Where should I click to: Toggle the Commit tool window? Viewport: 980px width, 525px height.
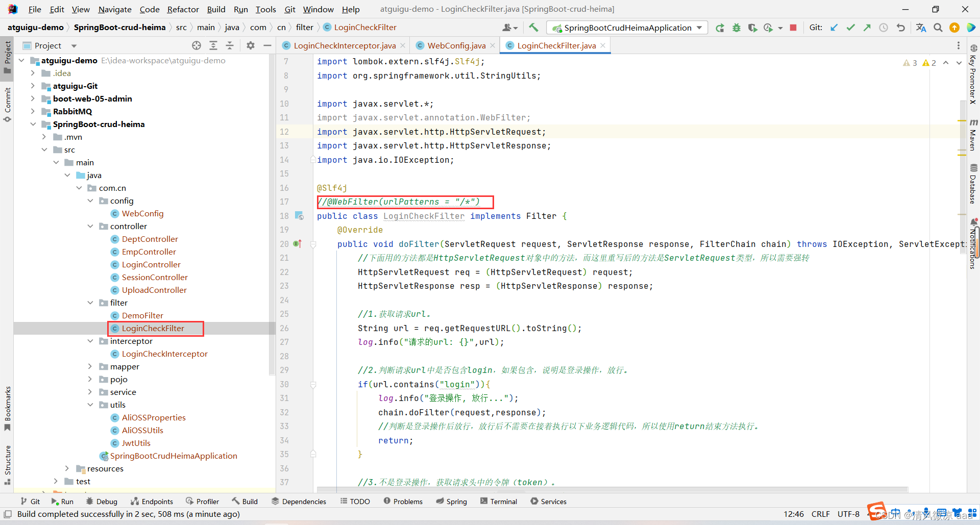pos(7,105)
